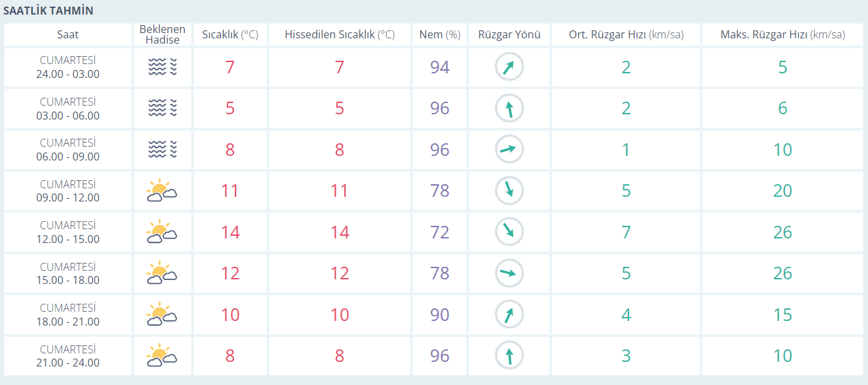Click partly cloudy icon for 09.00 - 12.00
868x385 pixels.
click(162, 191)
